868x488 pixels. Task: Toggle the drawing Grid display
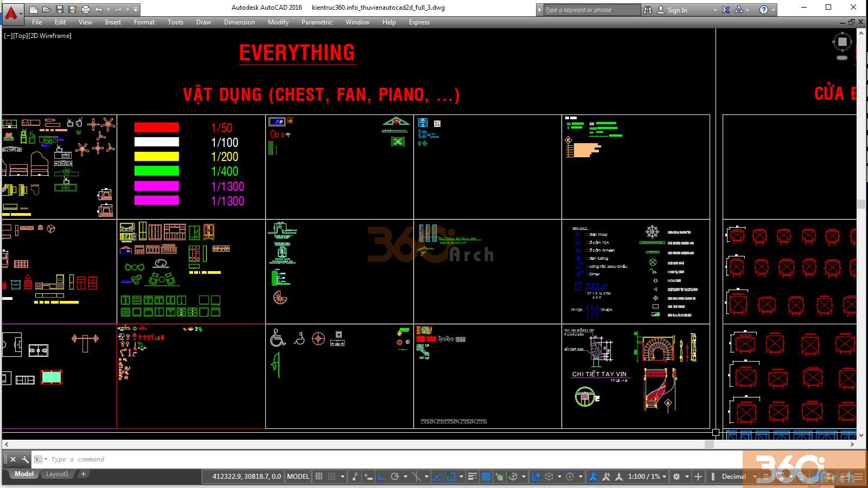pyautogui.click(x=318, y=477)
